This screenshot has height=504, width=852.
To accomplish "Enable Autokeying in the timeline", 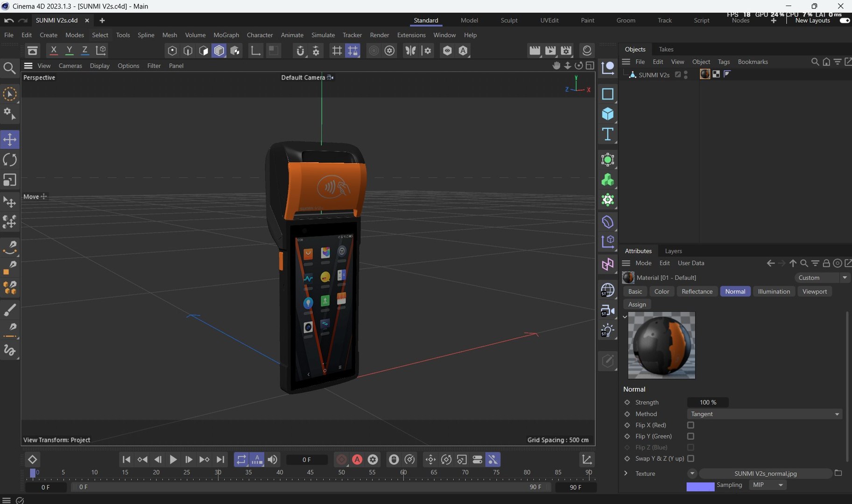I will pos(357,460).
